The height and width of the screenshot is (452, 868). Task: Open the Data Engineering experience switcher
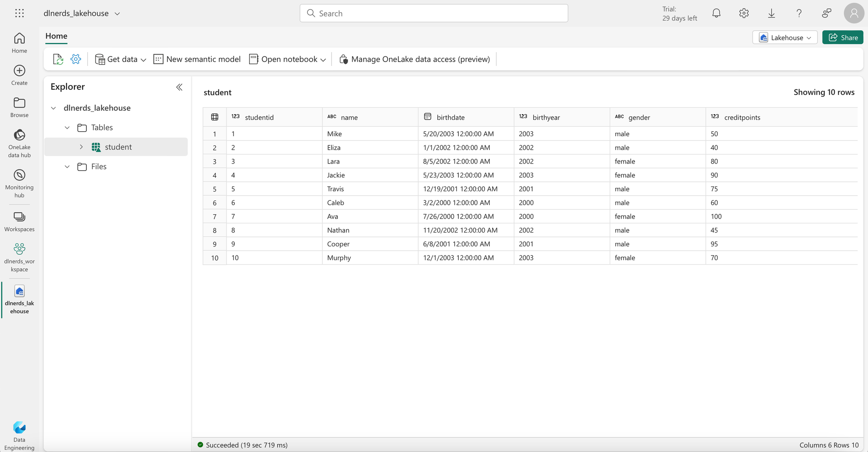20,436
